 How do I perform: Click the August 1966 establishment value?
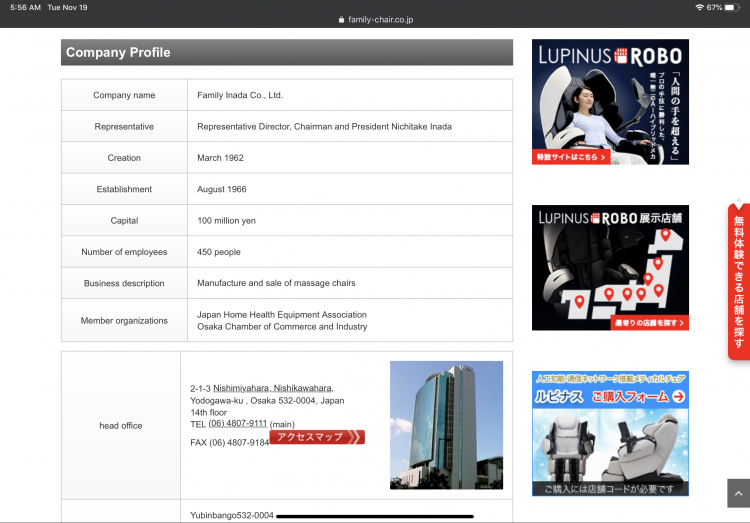point(221,189)
